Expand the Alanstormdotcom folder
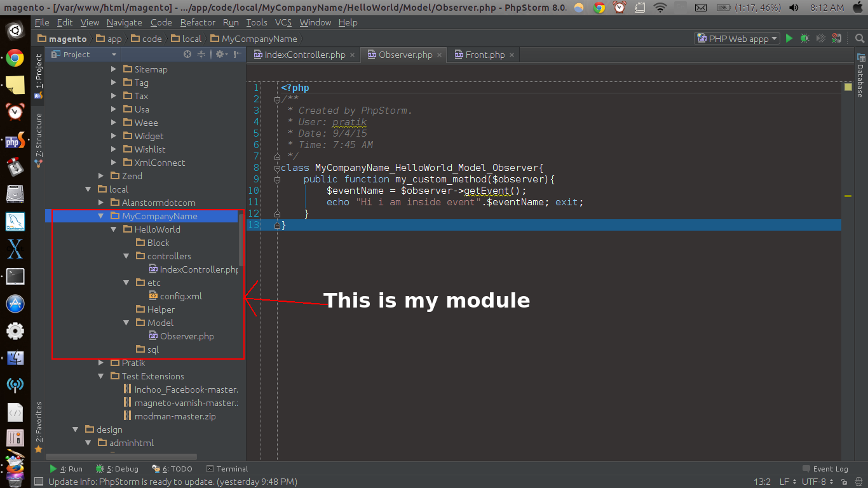 (x=101, y=203)
